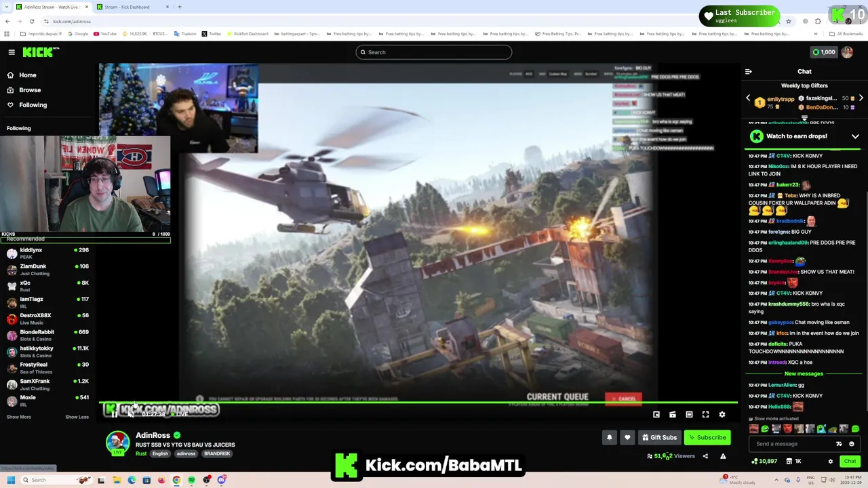
Task: Open Discord from the taskbar
Action: pos(222,480)
